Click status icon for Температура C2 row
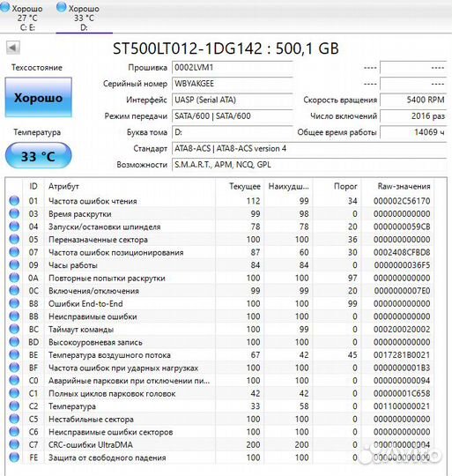452x476 pixels. click(x=14, y=405)
